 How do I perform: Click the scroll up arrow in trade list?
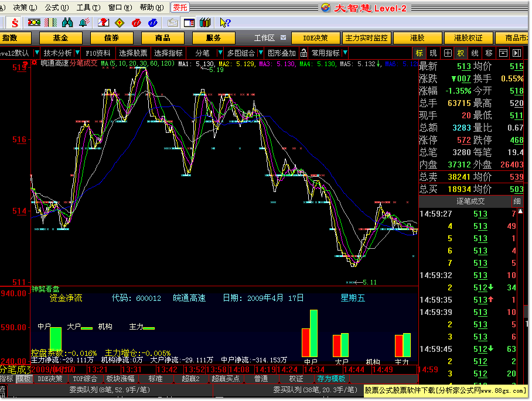520,211
